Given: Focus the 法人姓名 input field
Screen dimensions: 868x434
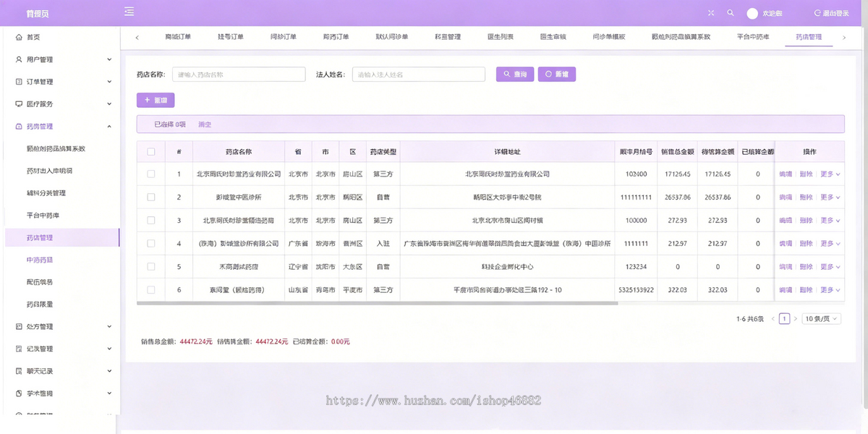Looking at the screenshot, I should [418, 75].
